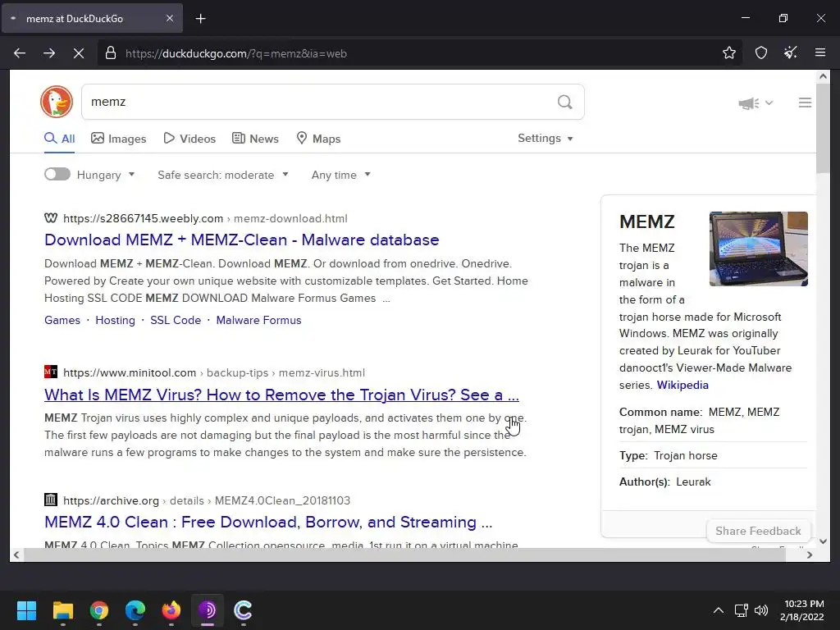
Task: Select the memz at DuckDuckGo browser tab
Action: click(92, 18)
